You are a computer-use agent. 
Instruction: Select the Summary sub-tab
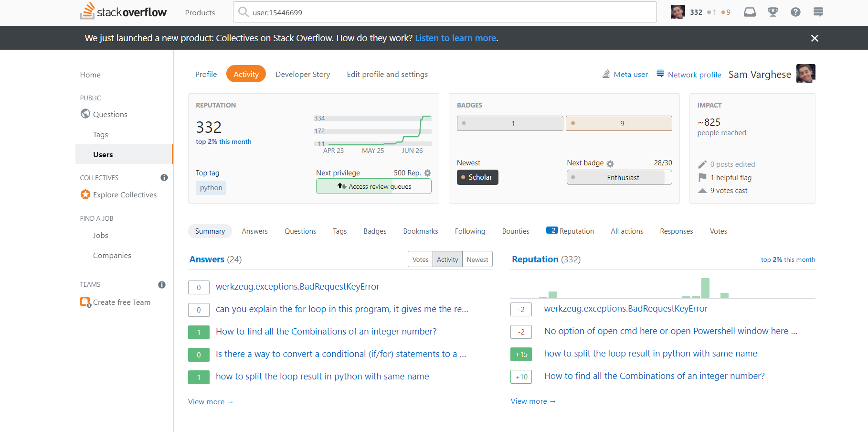(x=210, y=231)
